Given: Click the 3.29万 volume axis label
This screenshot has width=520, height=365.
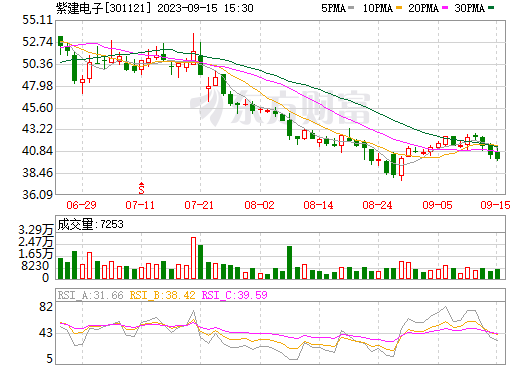Looking at the screenshot, I should (x=36, y=230).
